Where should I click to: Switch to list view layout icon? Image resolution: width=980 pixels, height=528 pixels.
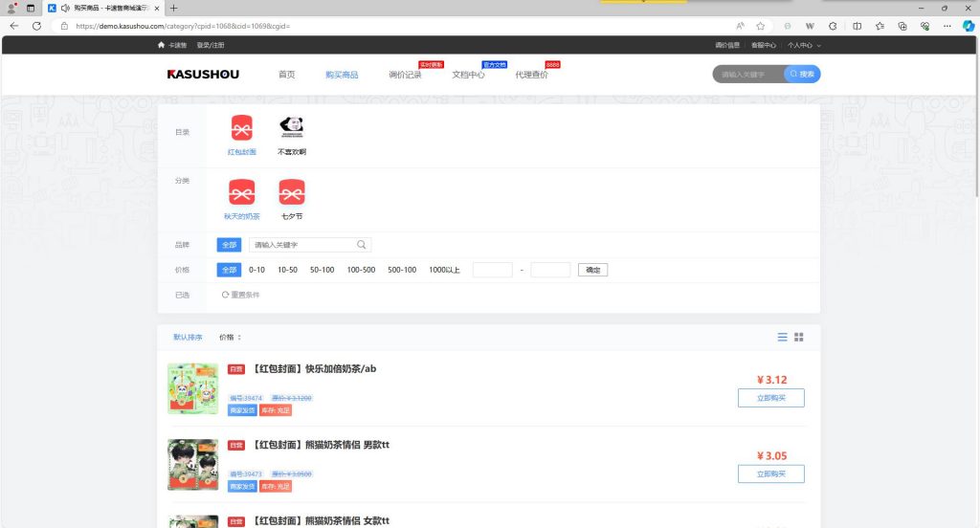[782, 337]
